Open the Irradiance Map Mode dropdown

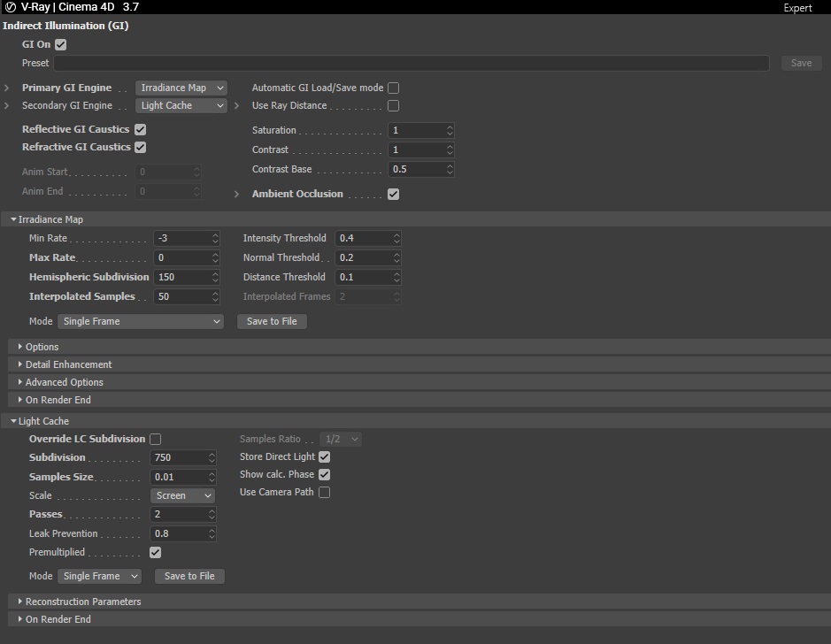[x=141, y=321]
